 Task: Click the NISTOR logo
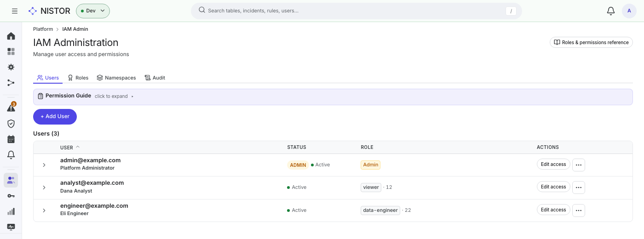(49, 11)
